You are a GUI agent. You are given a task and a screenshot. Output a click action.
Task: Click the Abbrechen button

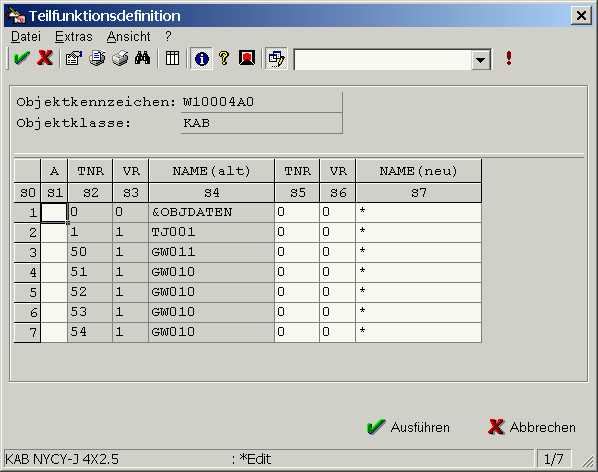(x=532, y=427)
